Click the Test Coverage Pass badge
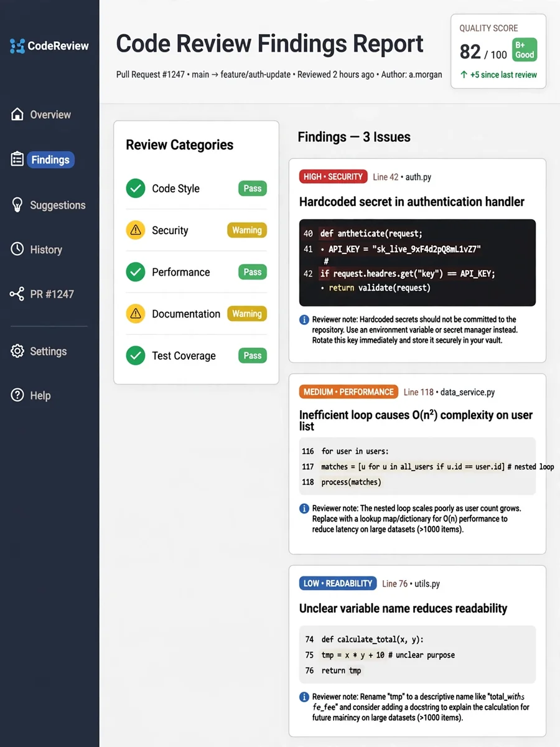 point(253,355)
